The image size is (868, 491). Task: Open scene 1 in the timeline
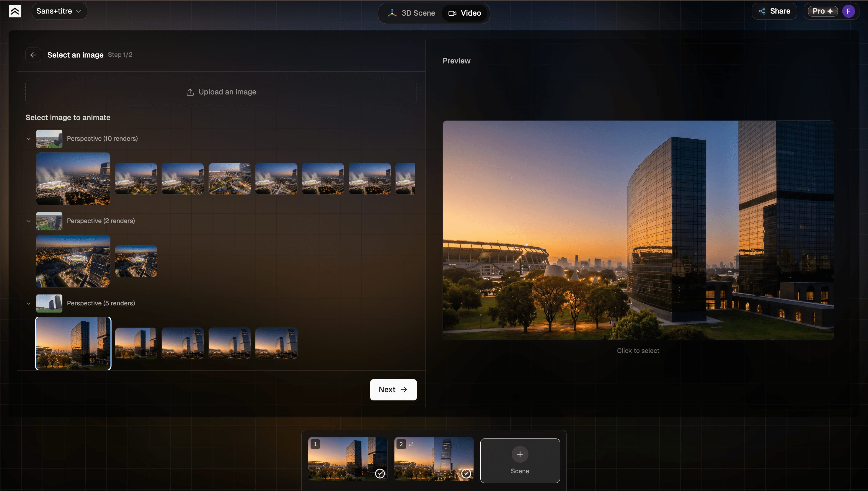(x=347, y=459)
